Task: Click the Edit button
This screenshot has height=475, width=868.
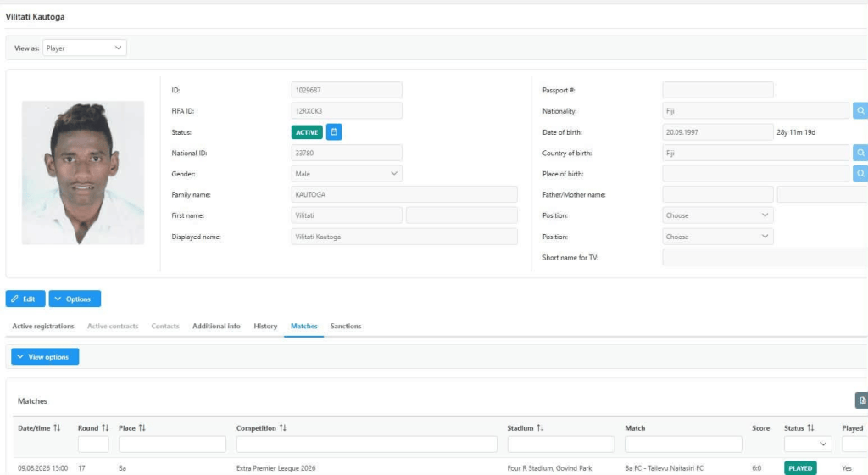Action: point(25,299)
